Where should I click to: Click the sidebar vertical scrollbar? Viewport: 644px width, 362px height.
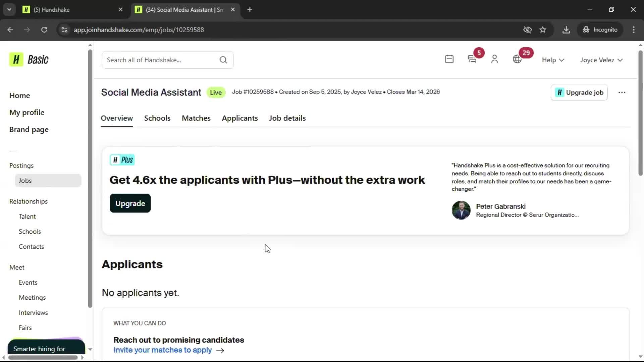click(x=90, y=179)
